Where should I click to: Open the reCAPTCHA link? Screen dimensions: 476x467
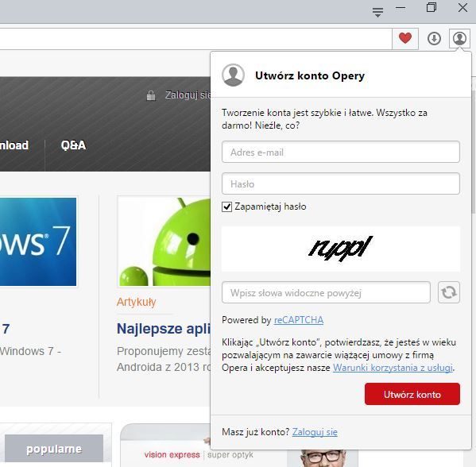click(299, 320)
